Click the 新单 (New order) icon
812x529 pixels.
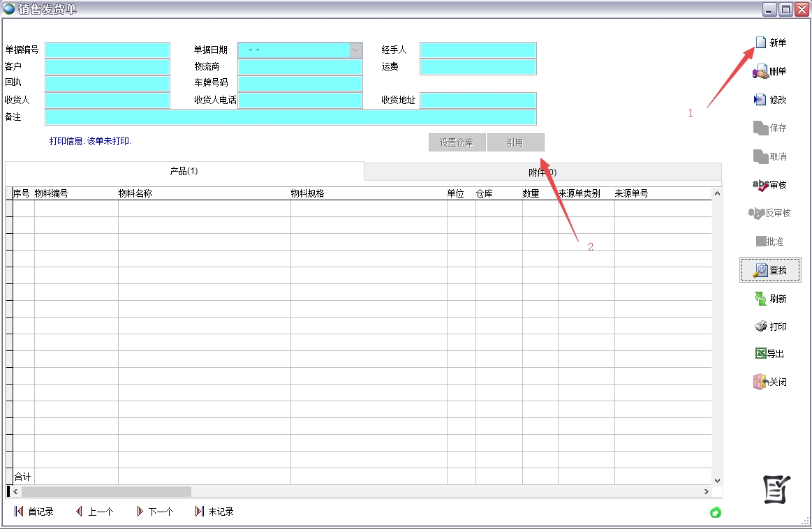click(761, 43)
